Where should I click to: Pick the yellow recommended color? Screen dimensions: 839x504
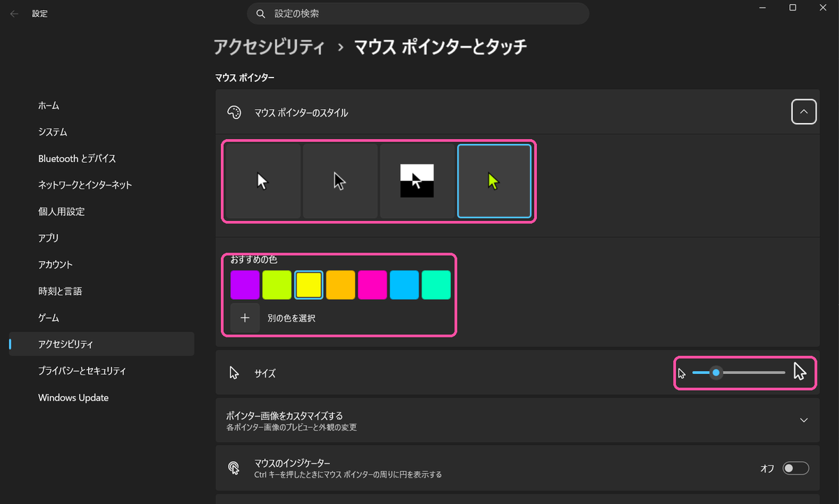coord(308,285)
